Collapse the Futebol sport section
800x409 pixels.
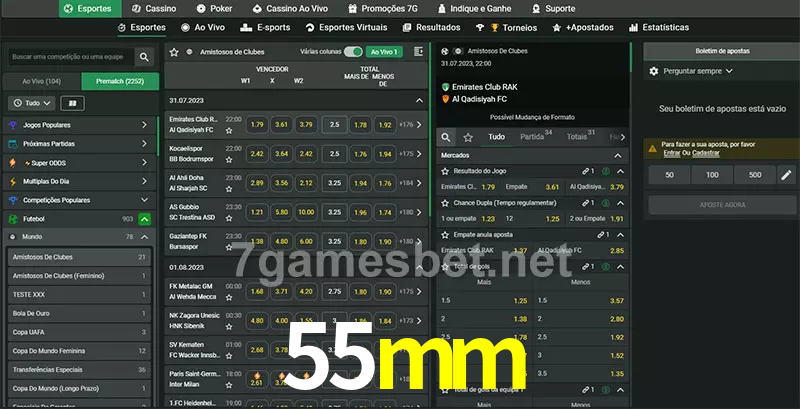tap(145, 218)
